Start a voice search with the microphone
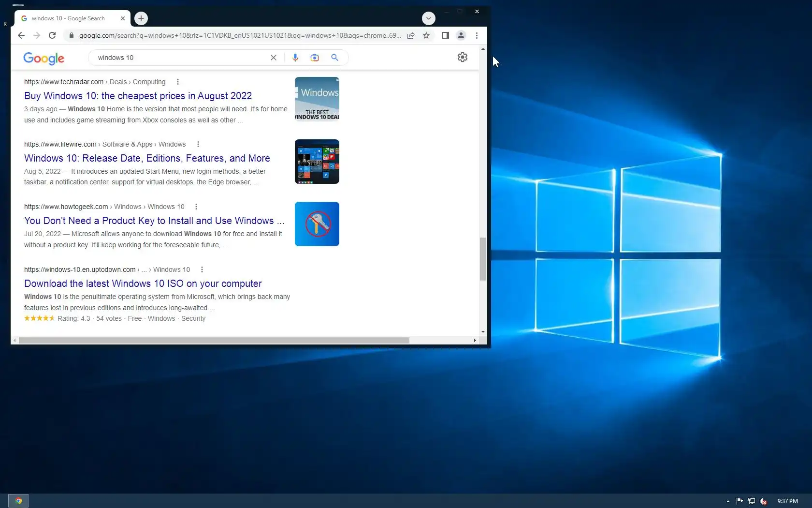 tap(295, 58)
